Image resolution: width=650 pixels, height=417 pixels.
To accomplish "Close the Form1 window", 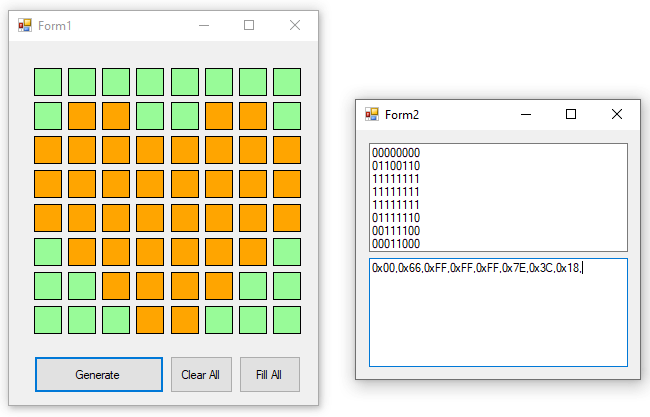I will (x=295, y=25).
